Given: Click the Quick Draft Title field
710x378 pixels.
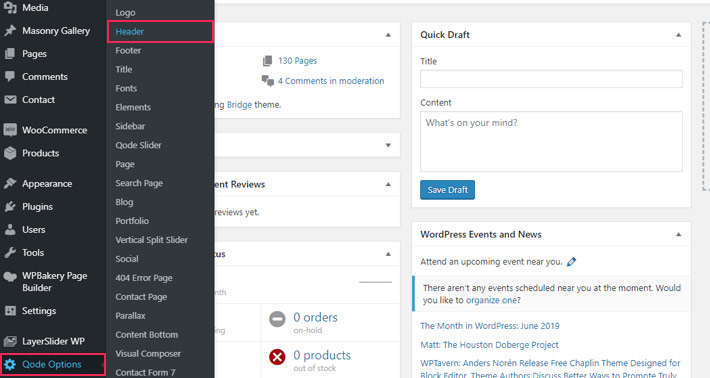Looking at the screenshot, I should tap(551, 79).
